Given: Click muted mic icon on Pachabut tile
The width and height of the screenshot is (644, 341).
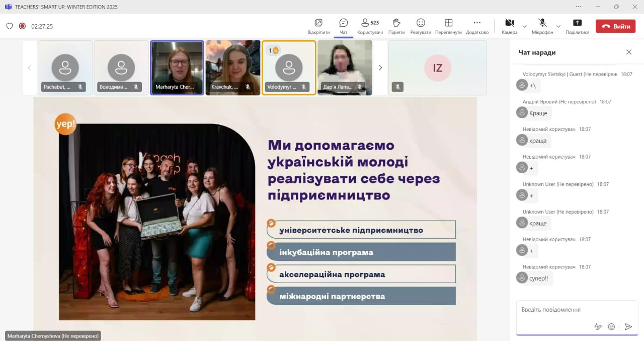Looking at the screenshot, I should click(x=80, y=87).
